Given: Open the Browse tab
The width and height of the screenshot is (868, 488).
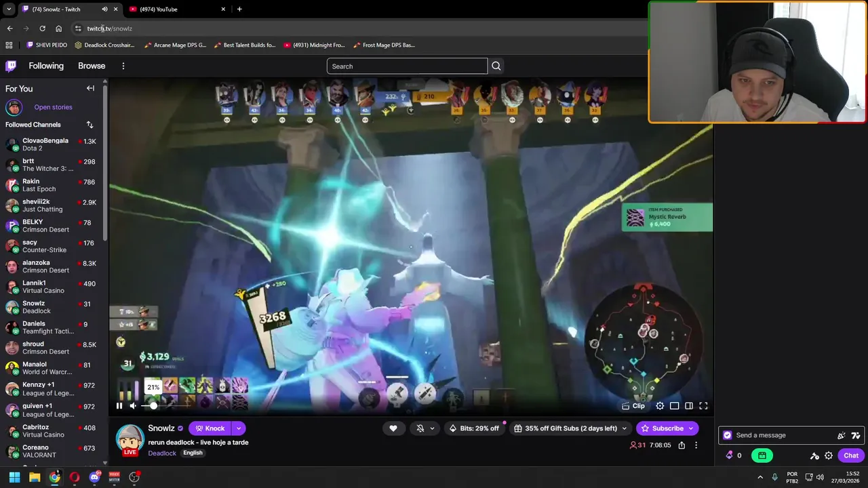Looking at the screenshot, I should pos(92,66).
